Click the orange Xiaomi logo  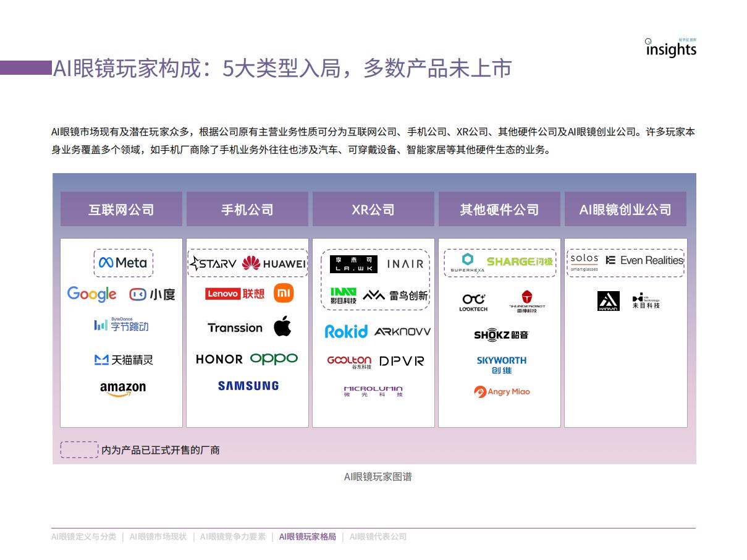[x=284, y=294]
